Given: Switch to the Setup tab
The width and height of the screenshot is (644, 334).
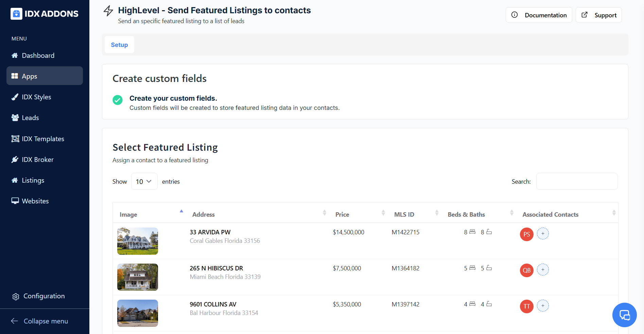Looking at the screenshot, I should 119,45.
